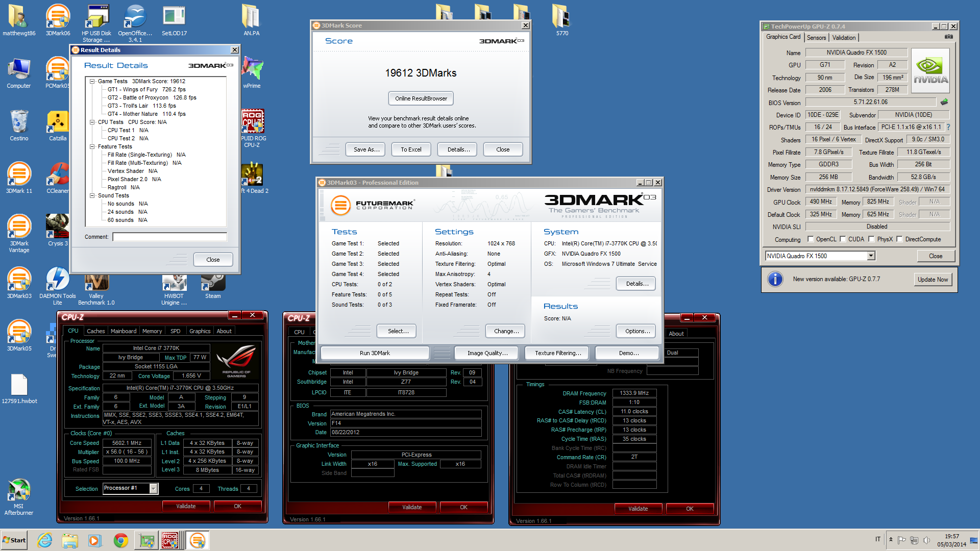Click Validate button in CPU-Z CPU window
Viewport: 980px width, 551px height.
186,506
